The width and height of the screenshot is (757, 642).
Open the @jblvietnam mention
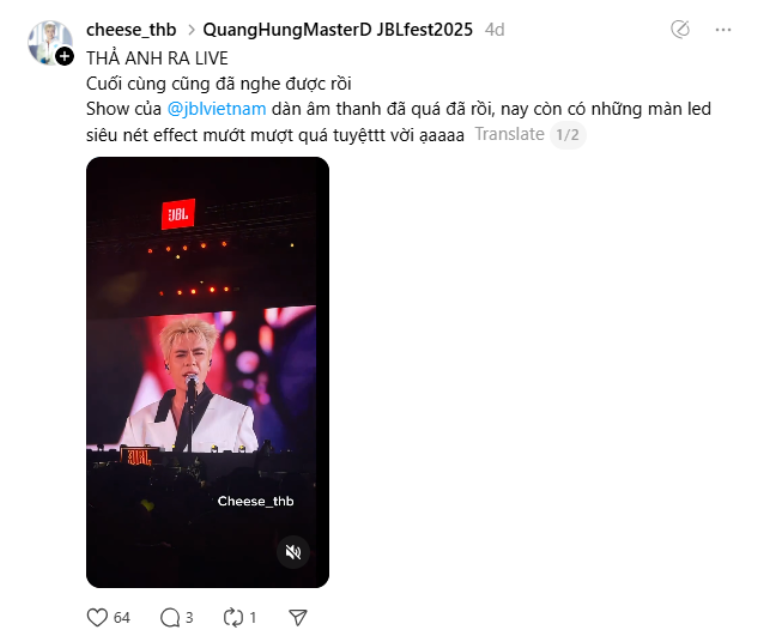coord(217,109)
